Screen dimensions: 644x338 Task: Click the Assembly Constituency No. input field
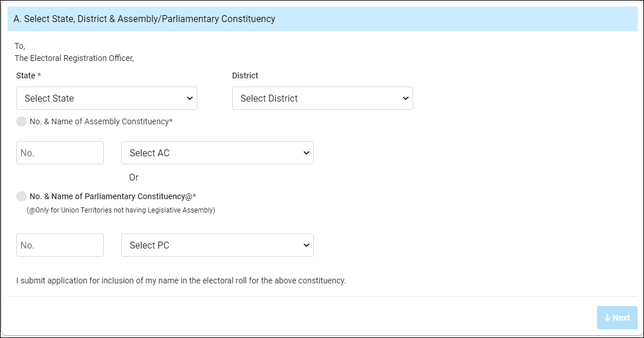(x=60, y=153)
